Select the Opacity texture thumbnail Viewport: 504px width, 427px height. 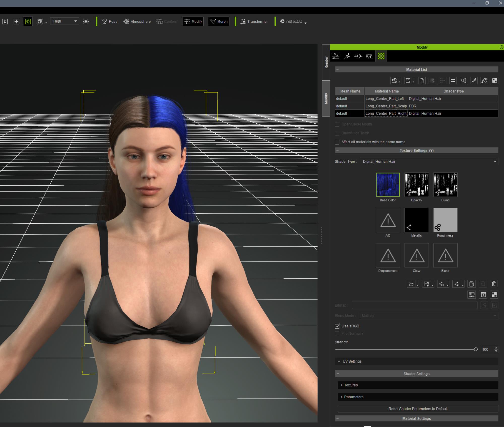tap(416, 185)
